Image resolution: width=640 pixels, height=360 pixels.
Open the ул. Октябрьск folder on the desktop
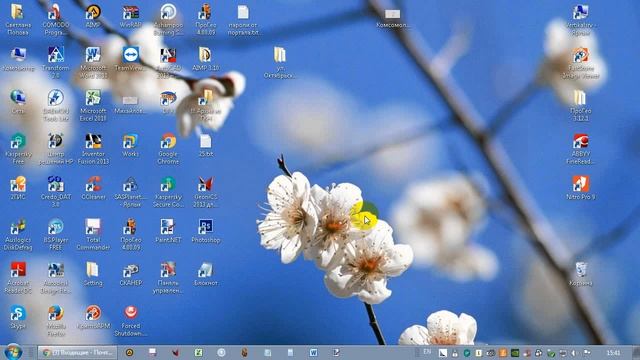tap(280, 63)
